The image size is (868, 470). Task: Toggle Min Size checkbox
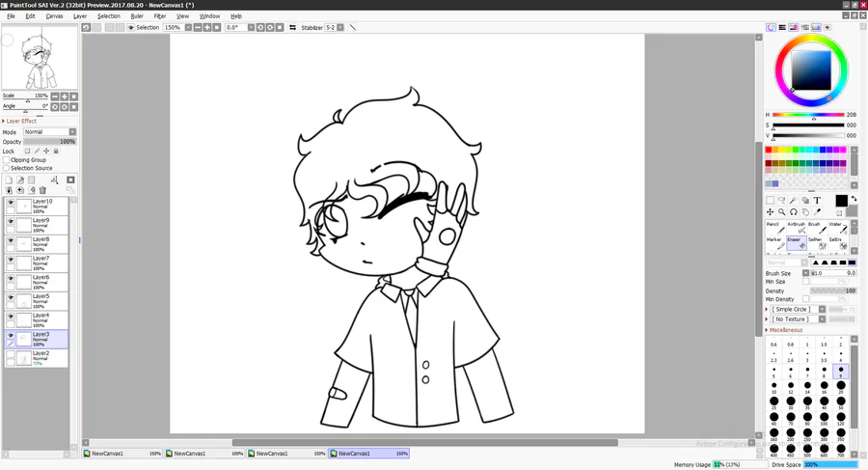coord(806,282)
